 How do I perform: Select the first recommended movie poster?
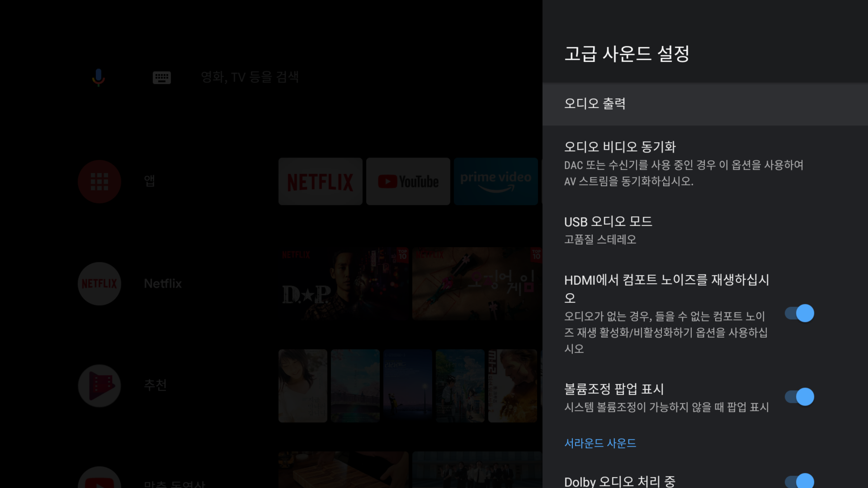click(303, 386)
